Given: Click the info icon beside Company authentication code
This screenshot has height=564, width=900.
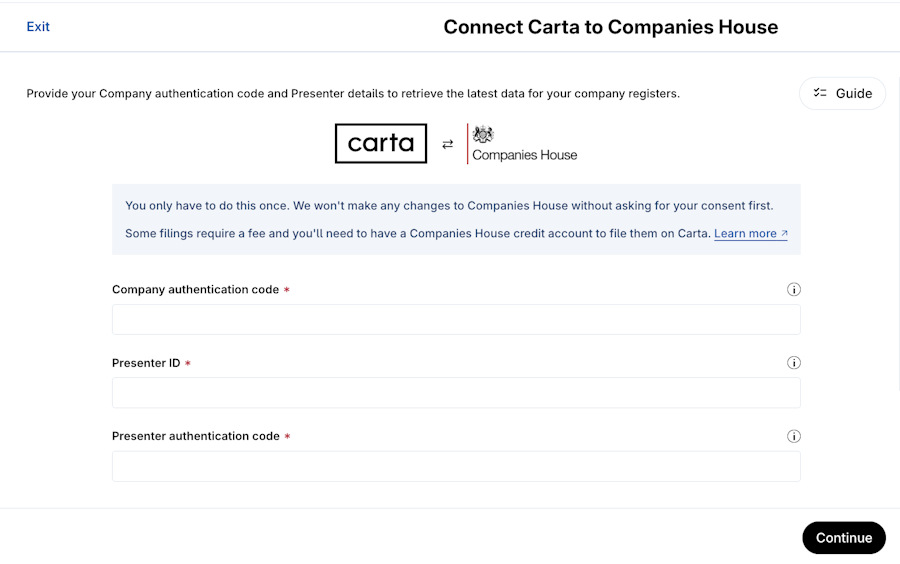Looking at the screenshot, I should [794, 290].
